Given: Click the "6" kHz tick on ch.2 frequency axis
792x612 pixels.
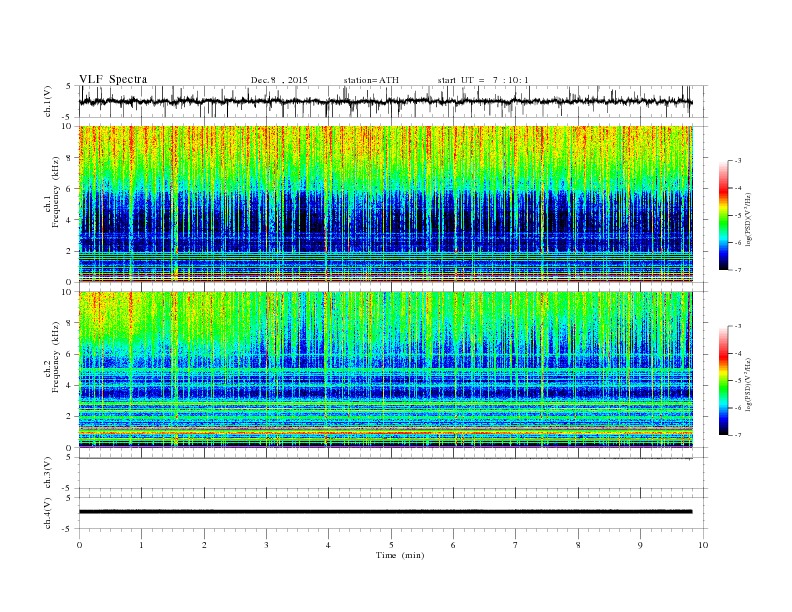Looking at the screenshot, I should (x=70, y=354).
